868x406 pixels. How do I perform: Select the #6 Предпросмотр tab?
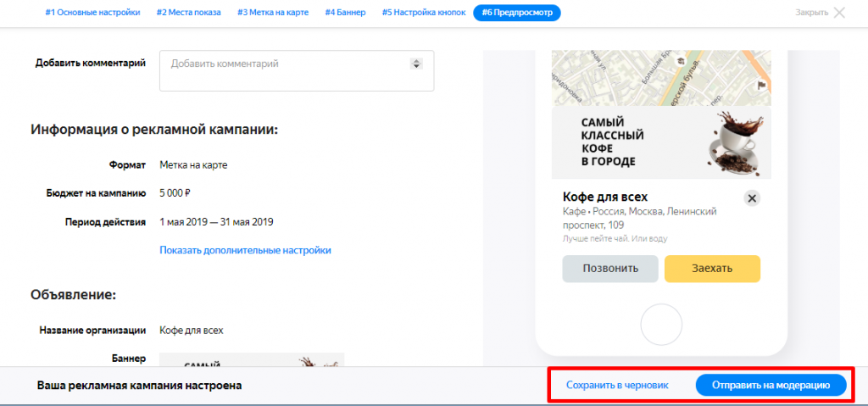click(516, 13)
